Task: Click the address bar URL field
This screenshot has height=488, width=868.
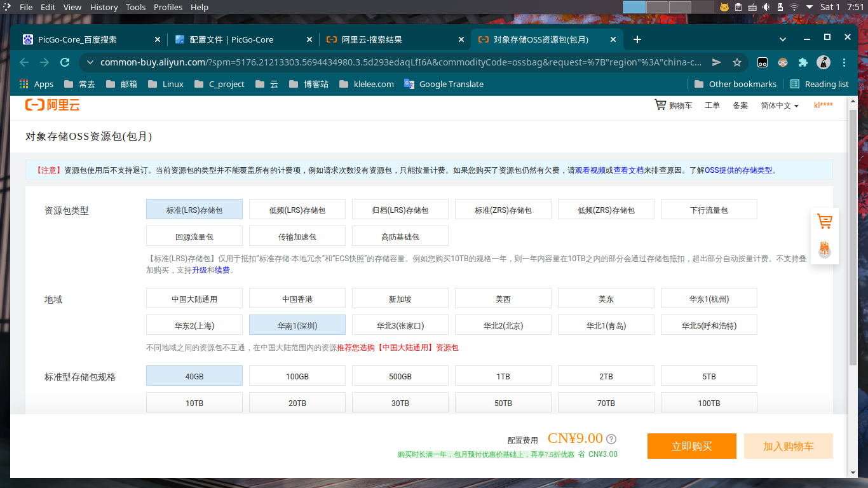Action: click(400, 62)
